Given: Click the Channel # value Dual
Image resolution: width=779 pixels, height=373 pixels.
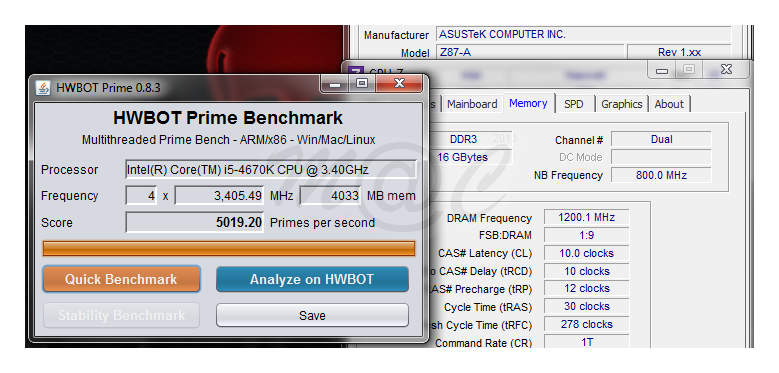Looking at the screenshot, I should click(661, 140).
